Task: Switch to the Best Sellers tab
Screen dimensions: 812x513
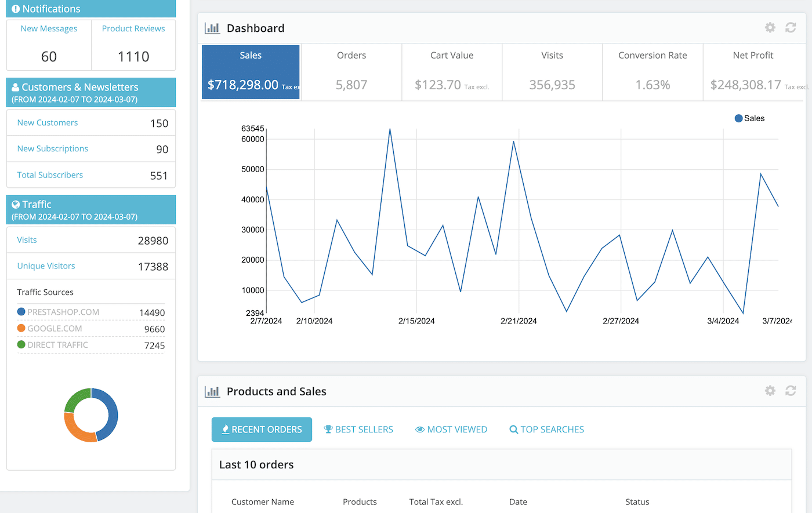Action: tap(358, 429)
